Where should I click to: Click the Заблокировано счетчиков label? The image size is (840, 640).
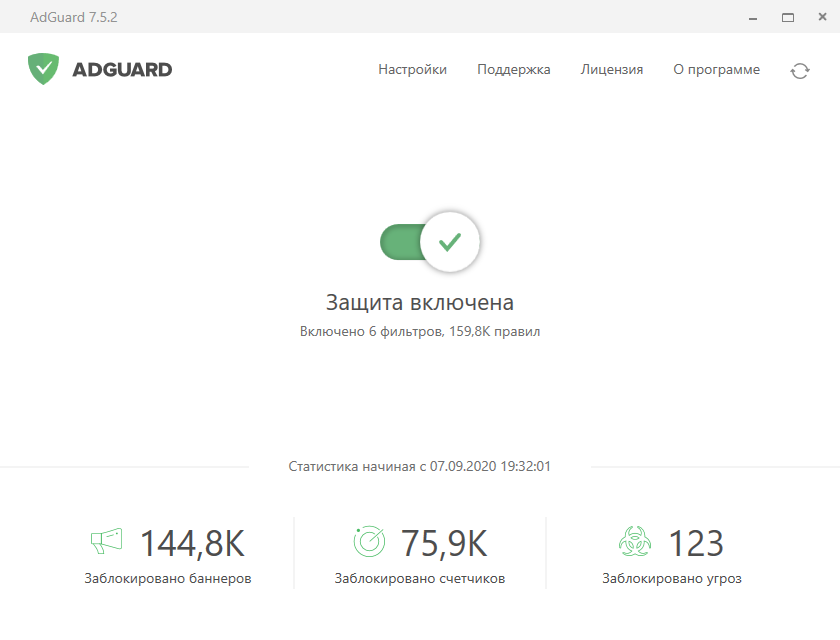(x=420, y=578)
